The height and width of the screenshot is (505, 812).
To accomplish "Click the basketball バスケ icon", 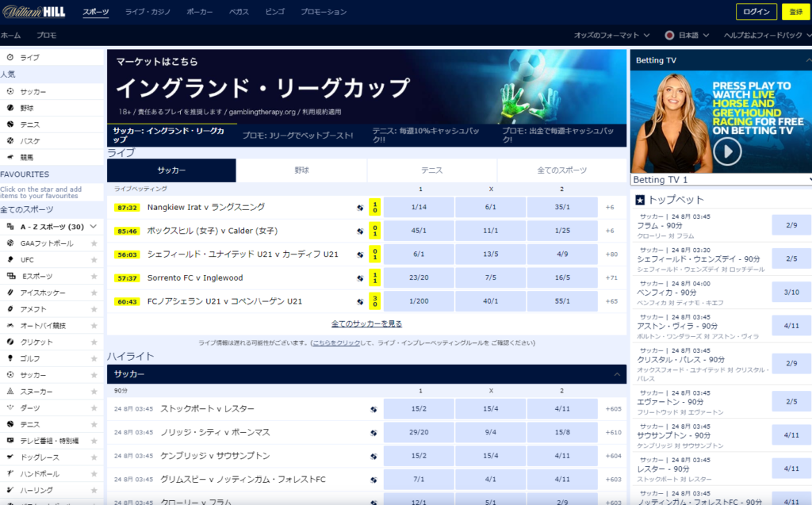I will click(10, 140).
